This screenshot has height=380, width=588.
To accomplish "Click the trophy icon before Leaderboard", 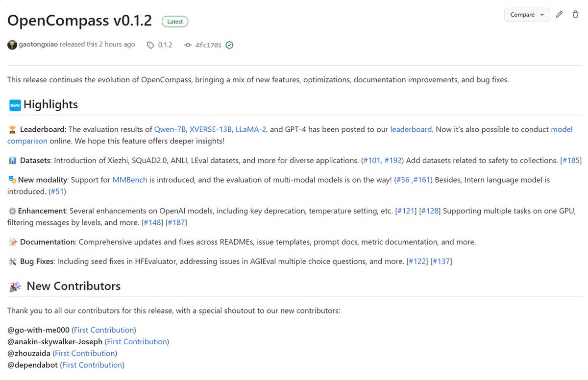I will point(12,129).
